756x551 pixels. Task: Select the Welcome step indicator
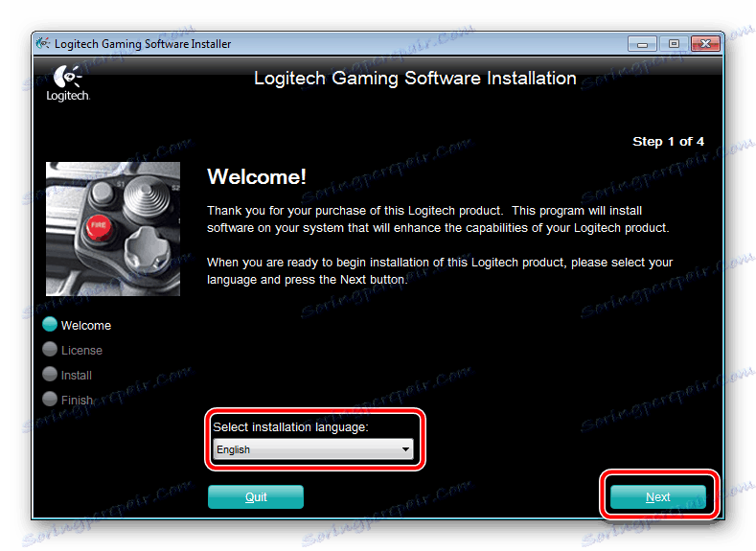pyautogui.click(x=50, y=324)
